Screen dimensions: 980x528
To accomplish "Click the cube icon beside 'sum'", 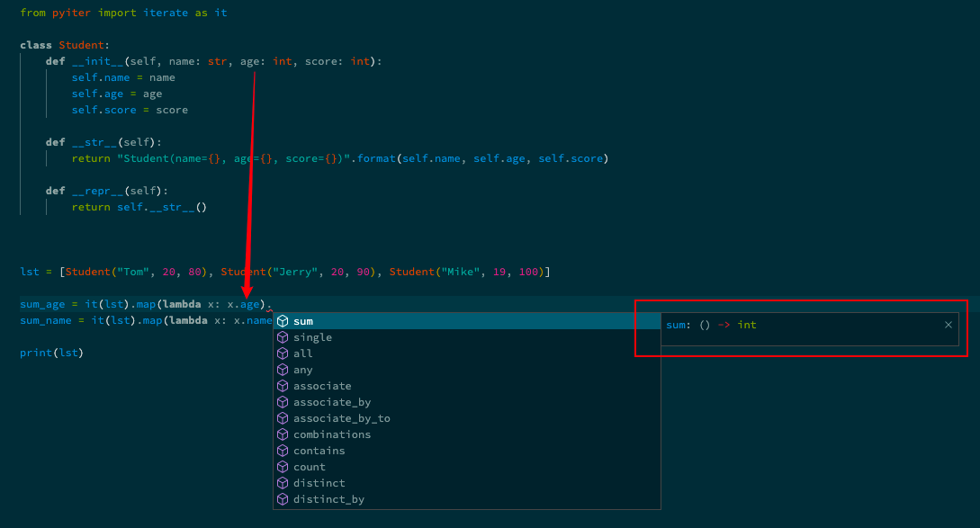I will 283,321.
